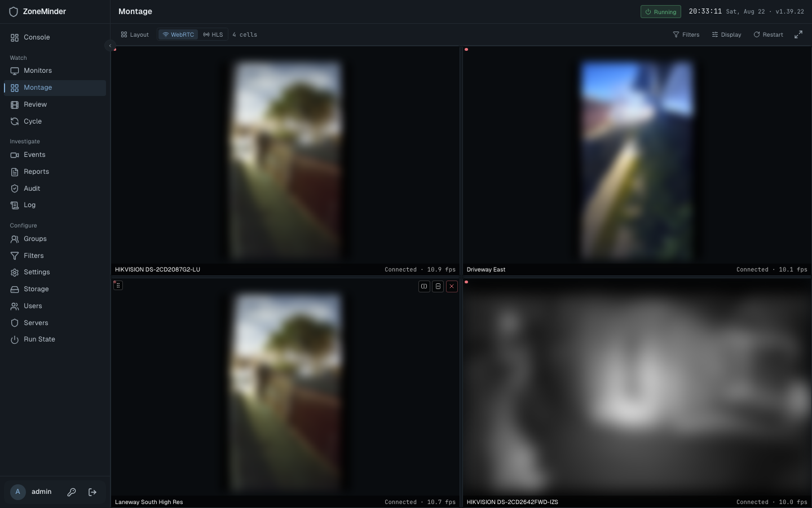This screenshot has width=812, height=508.
Task: Open the Layout options
Action: click(x=135, y=34)
